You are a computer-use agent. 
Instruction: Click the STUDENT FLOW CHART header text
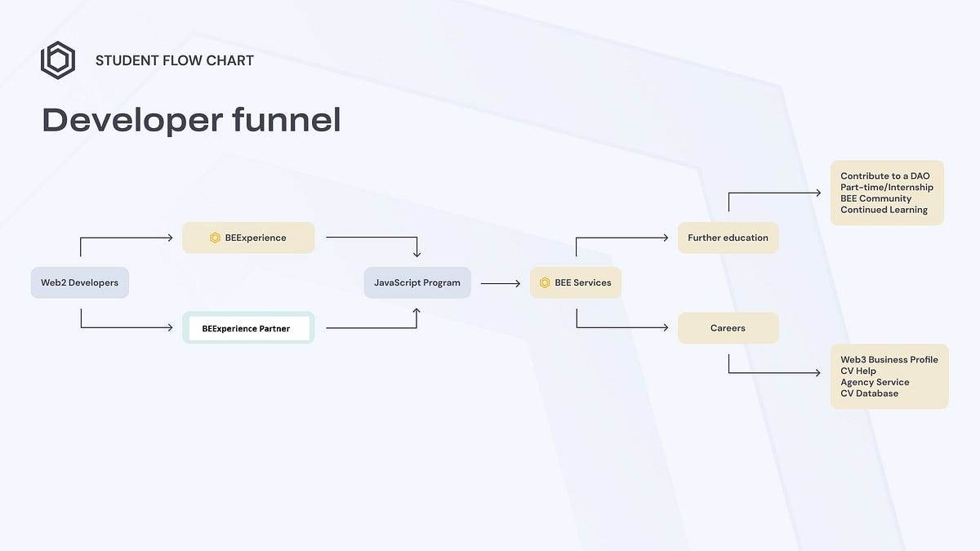click(x=174, y=60)
